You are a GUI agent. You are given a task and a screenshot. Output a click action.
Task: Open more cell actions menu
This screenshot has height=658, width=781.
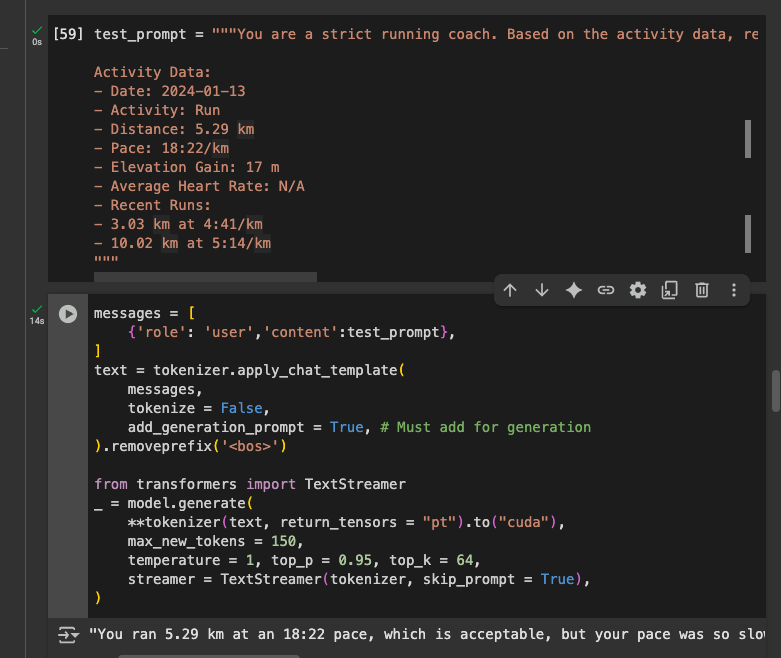pos(734,290)
